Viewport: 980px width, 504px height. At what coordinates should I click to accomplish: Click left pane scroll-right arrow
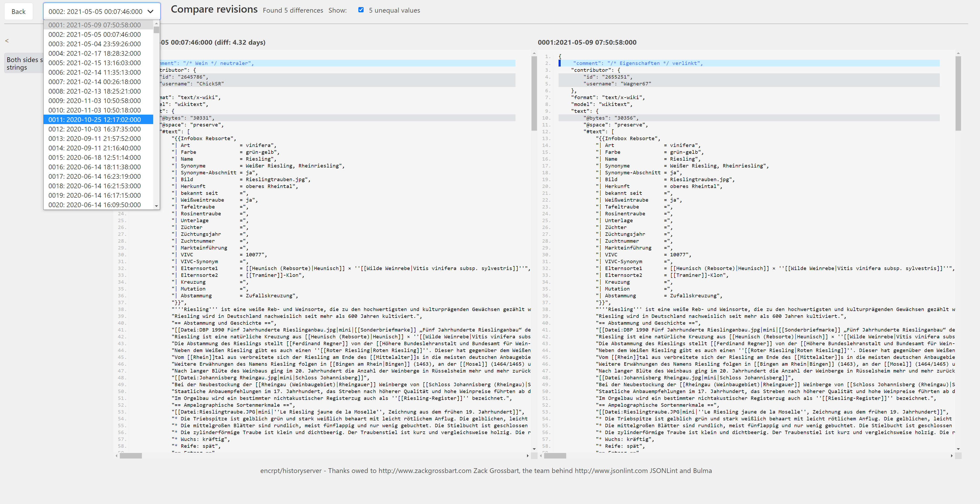pos(528,456)
